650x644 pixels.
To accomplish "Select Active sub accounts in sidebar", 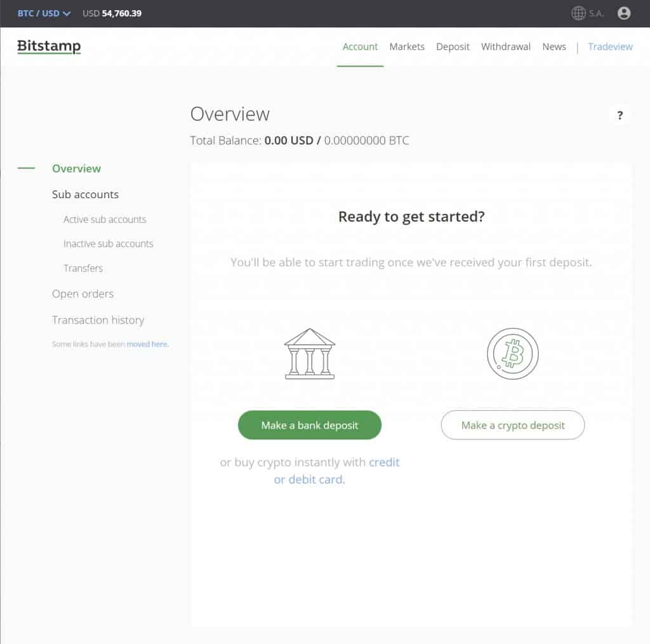I will click(105, 219).
